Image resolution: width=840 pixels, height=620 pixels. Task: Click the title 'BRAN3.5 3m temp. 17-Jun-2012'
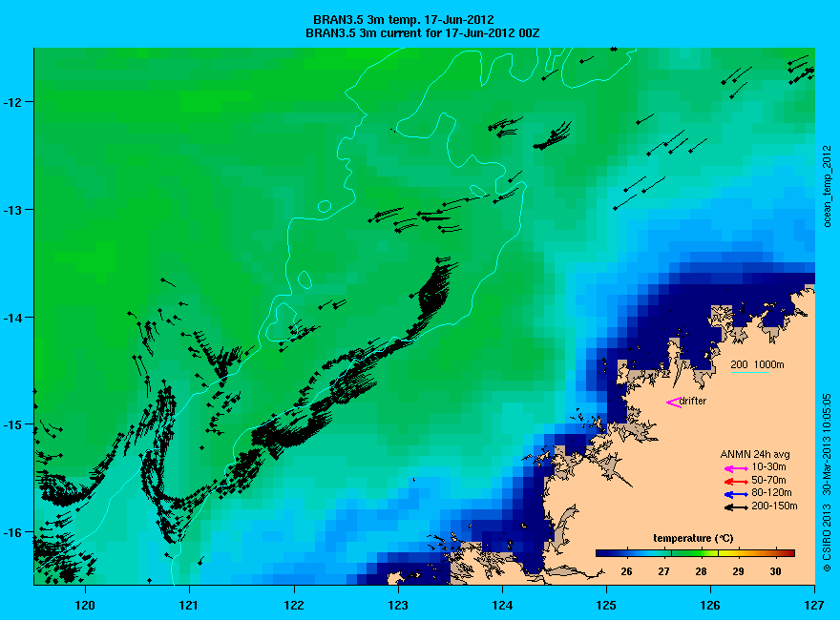pos(404,20)
